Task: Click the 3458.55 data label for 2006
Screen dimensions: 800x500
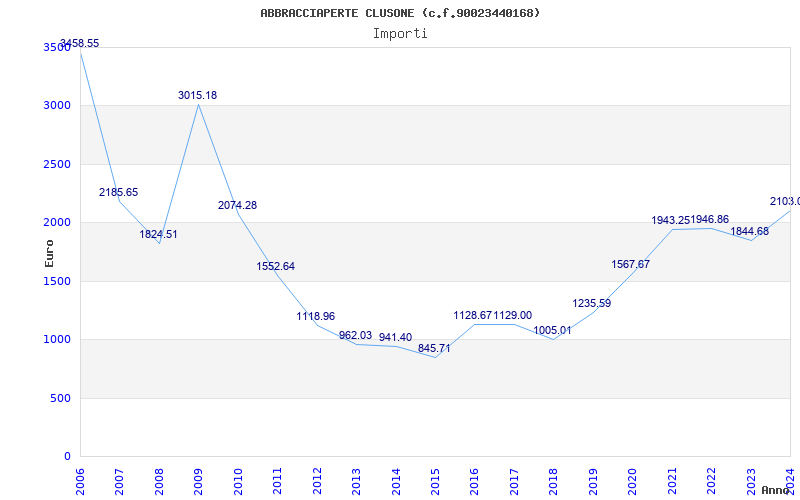Action: 80,43
